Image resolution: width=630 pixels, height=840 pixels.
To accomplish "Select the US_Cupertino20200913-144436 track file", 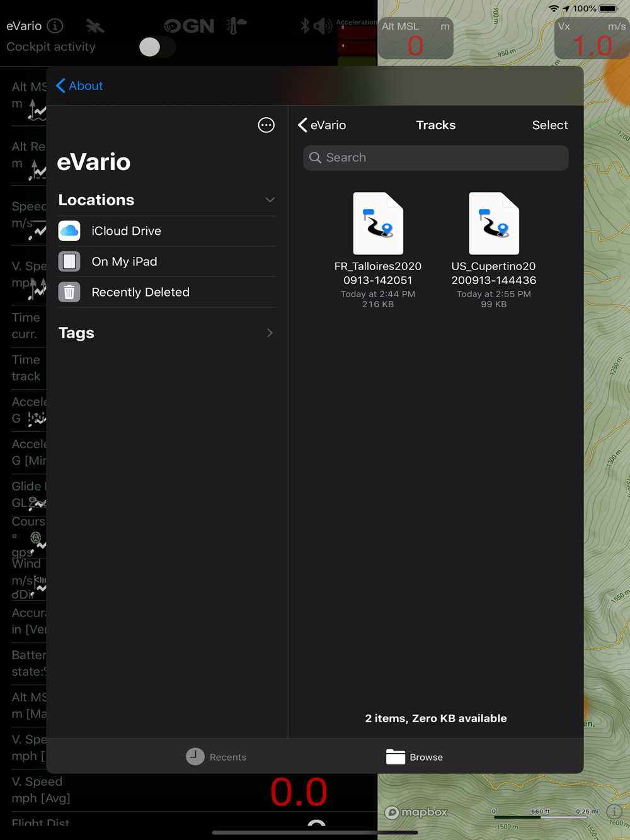I will point(494,251).
